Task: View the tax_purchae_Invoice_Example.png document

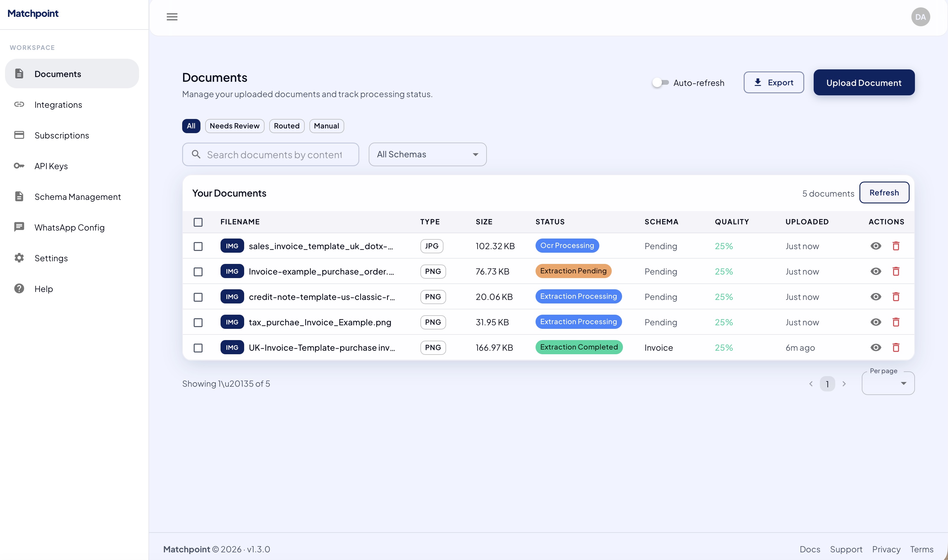Action: tap(876, 322)
